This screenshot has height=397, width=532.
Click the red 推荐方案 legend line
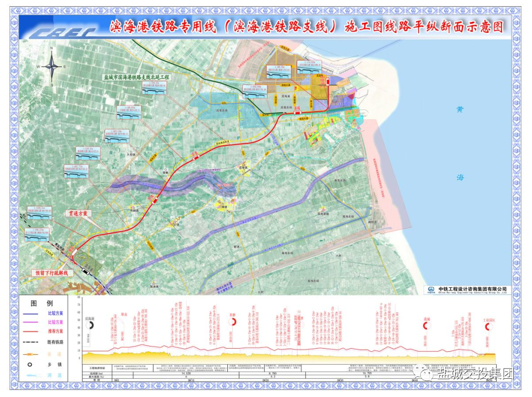[x=30, y=331]
